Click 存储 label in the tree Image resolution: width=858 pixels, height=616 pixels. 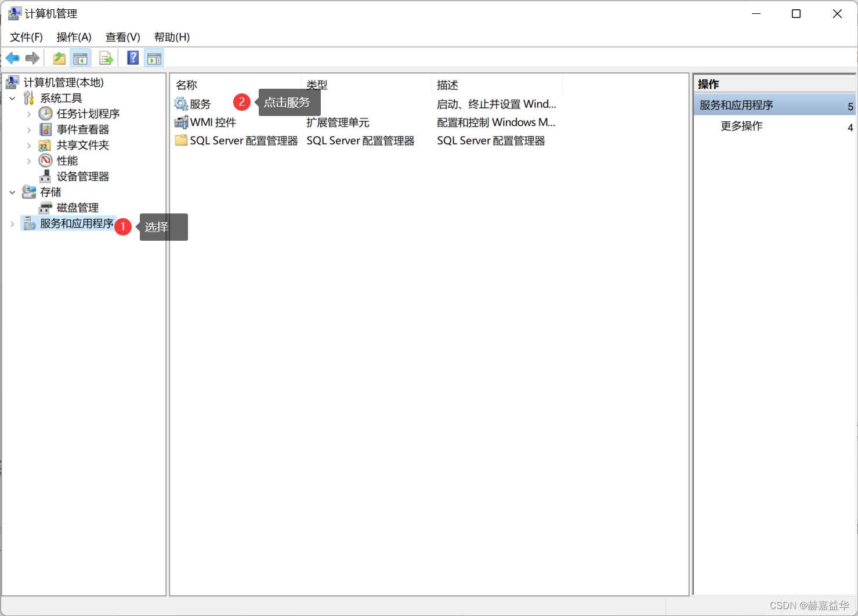click(50, 192)
